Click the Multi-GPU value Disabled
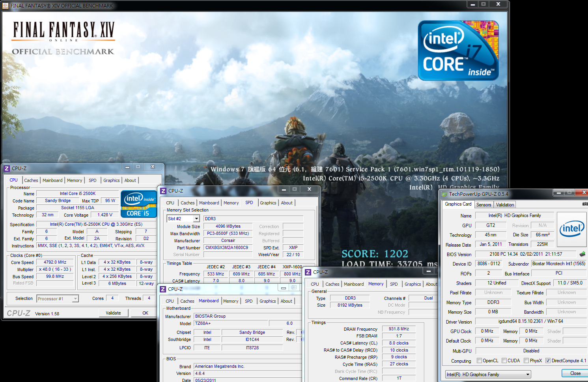The height and width of the screenshot is (382, 588). tap(531, 351)
